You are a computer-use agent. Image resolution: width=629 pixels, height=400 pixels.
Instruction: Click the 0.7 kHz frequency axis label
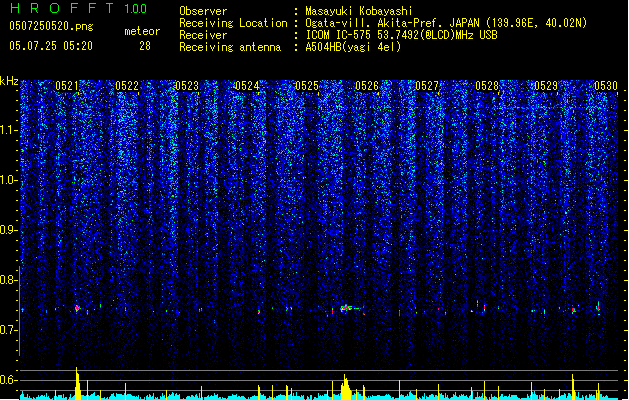9,330
